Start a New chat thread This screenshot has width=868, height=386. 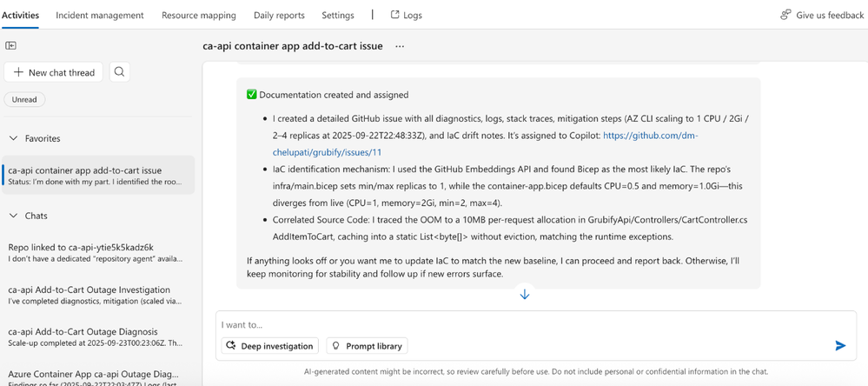pos(54,72)
